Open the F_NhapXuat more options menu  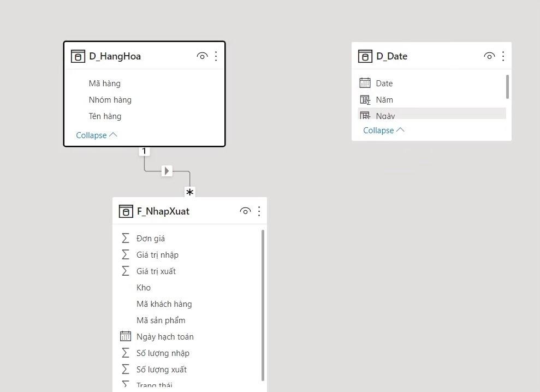pos(259,211)
